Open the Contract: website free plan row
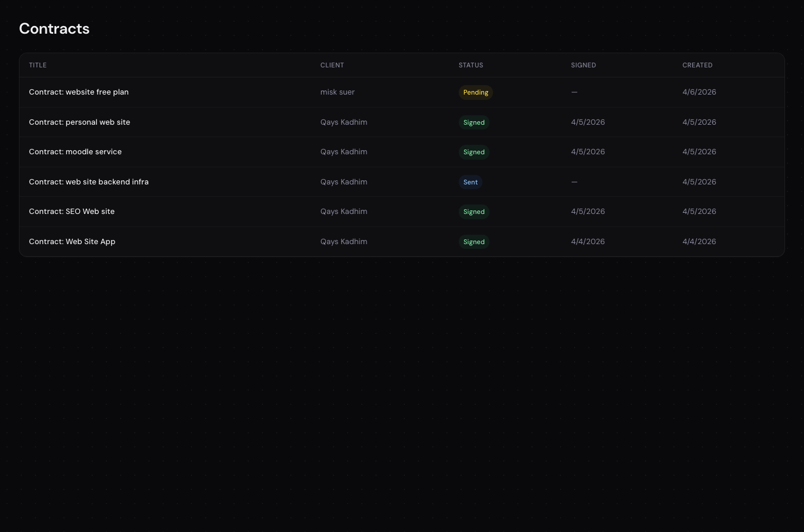Viewport: 804px width, 532px height. [x=79, y=92]
